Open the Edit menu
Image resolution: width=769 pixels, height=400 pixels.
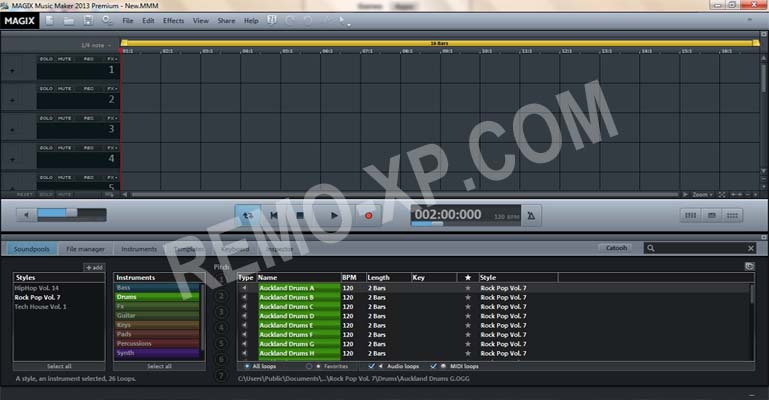[x=148, y=21]
